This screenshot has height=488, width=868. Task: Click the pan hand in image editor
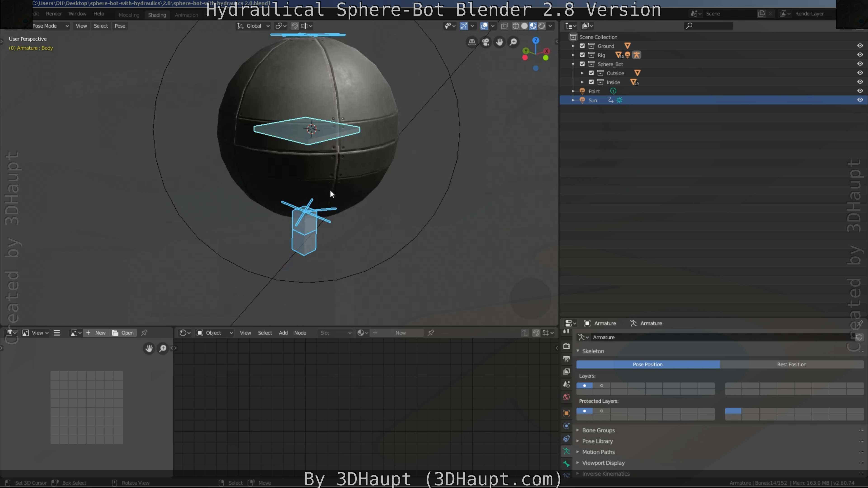pos(149,348)
